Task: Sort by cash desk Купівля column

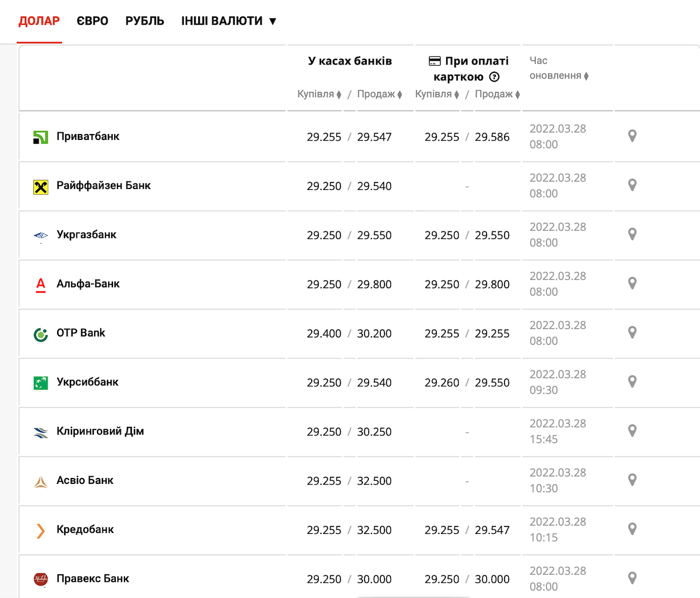Action: point(319,94)
